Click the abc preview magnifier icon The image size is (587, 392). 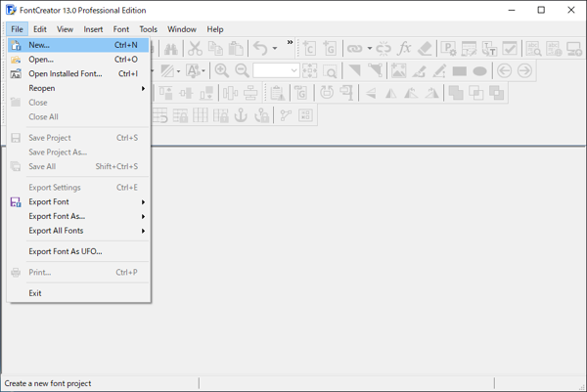533,49
